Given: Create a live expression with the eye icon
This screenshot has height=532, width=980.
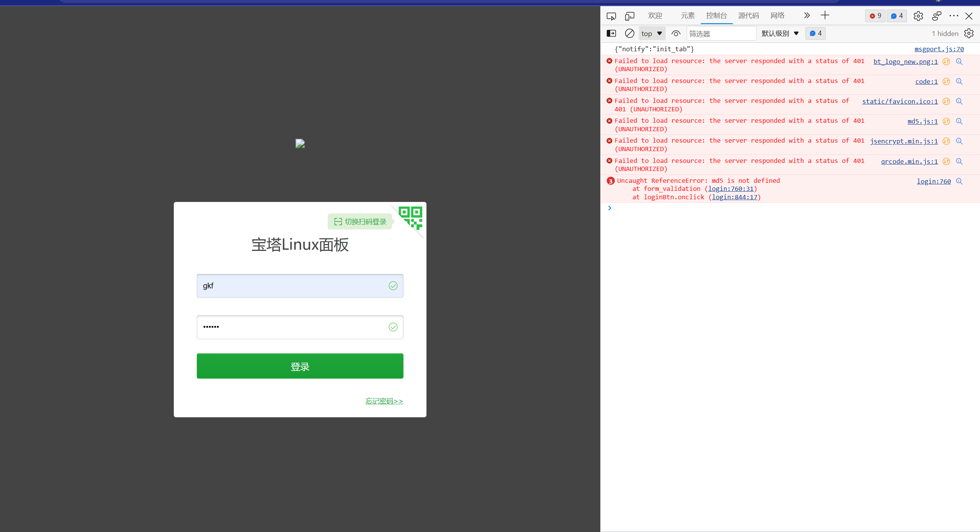Looking at the screenshot, I should [x=676, y=34].
